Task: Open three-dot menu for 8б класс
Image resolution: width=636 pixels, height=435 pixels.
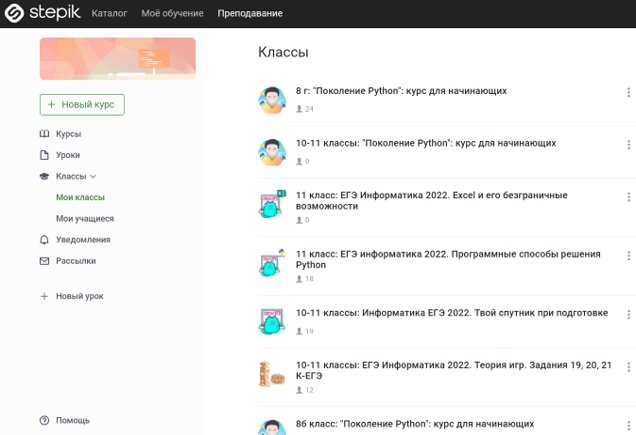Action: (x=628, y=426)
